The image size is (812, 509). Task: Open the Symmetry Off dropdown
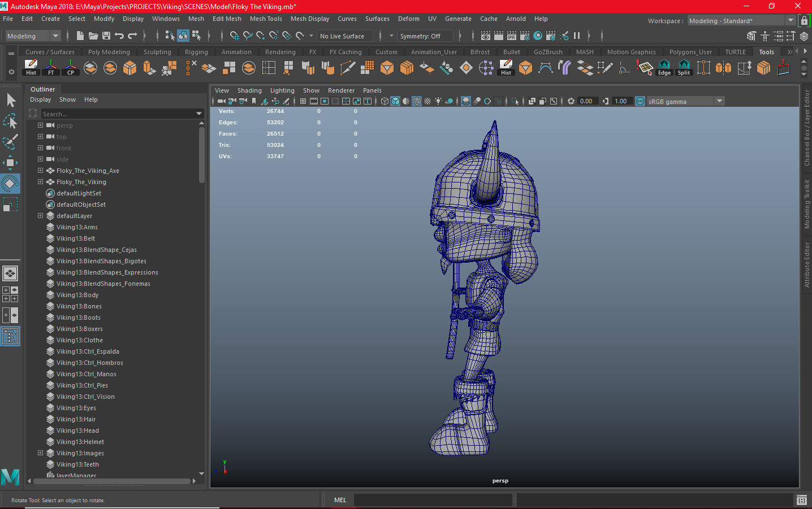click(x=426, y=36)
